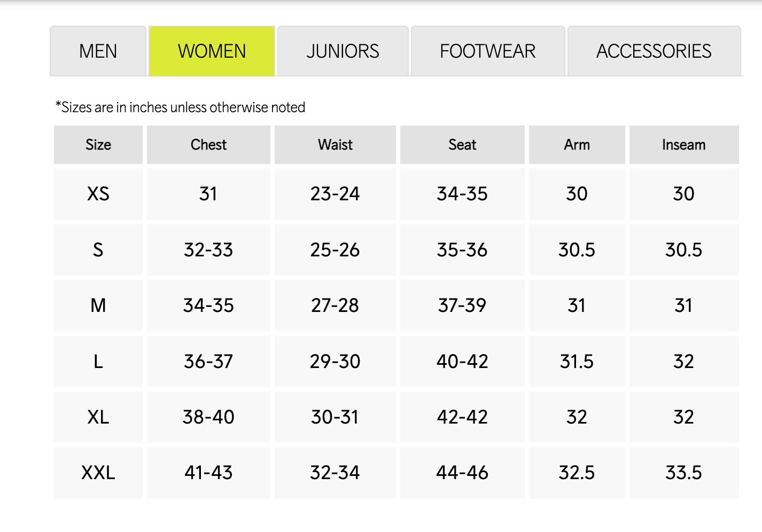Select the XL size row label

pos(98,417)
